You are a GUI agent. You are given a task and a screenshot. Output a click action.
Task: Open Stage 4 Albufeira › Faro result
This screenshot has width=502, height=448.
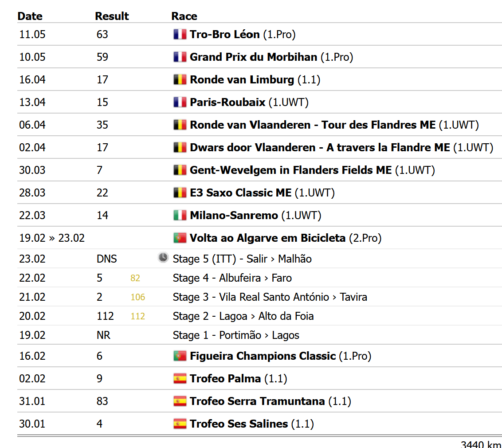232,278
